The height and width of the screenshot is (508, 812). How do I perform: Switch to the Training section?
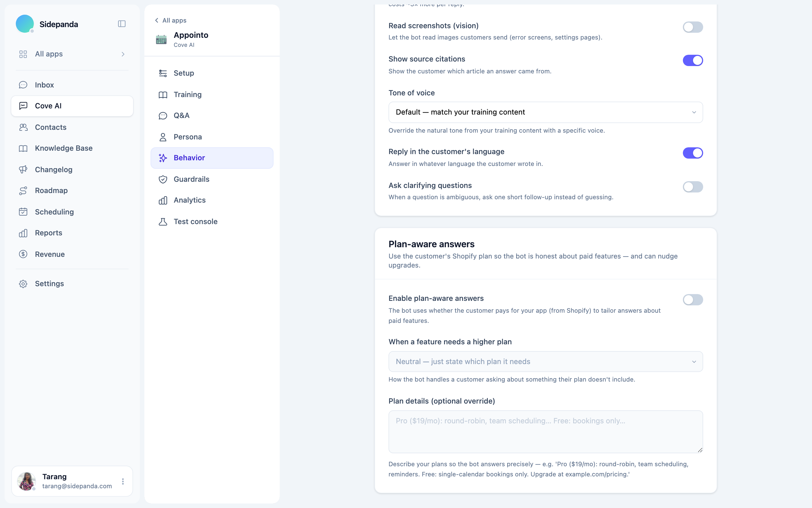tap(212, 95)
